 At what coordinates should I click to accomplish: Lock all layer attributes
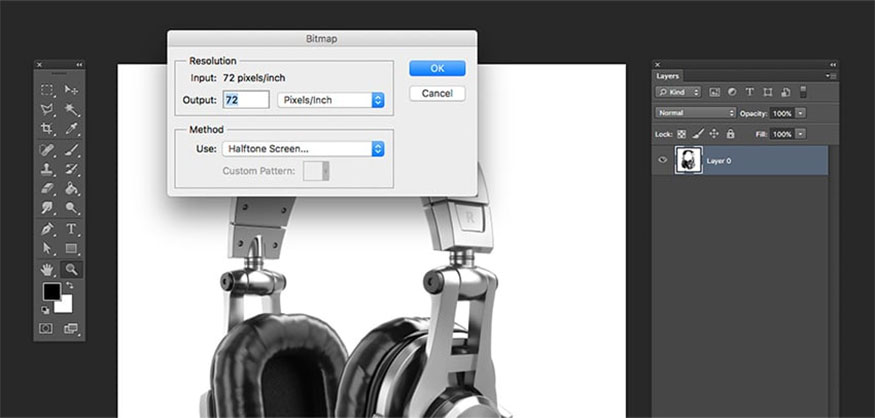(x=730, y=134)
